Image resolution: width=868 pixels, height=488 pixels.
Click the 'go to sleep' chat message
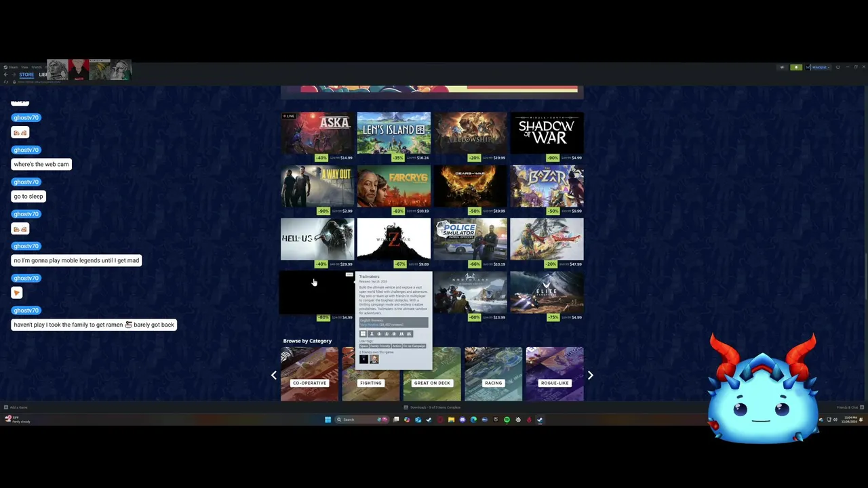(x=28, y=197)
